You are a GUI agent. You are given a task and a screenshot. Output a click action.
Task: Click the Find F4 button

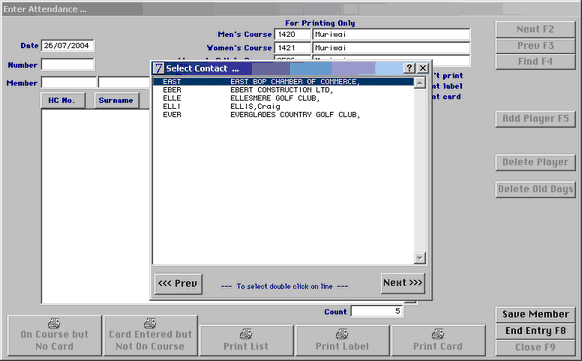[x=535, y=62]
